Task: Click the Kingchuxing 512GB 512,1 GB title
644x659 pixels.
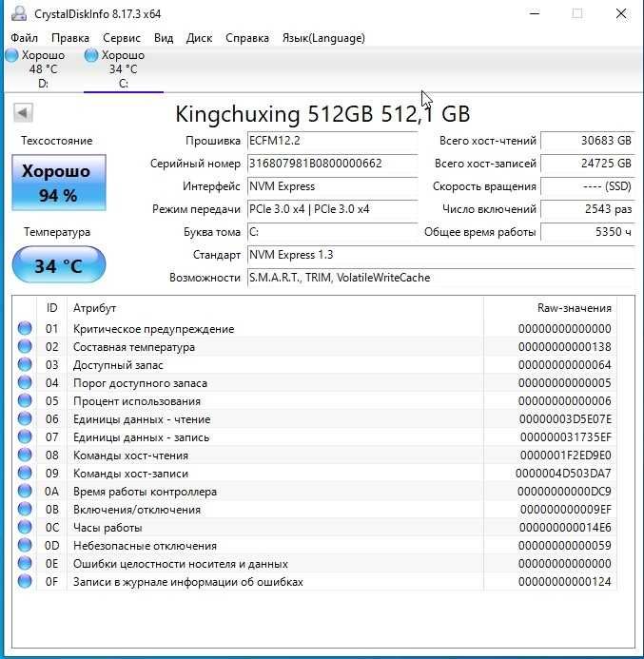Action: 322,114
